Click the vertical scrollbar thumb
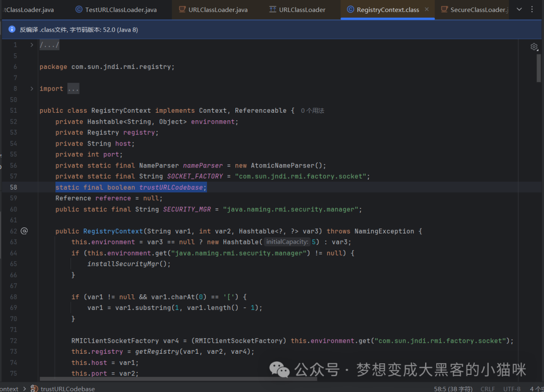Screen dimensions: 544x392 tap(538, 68)
